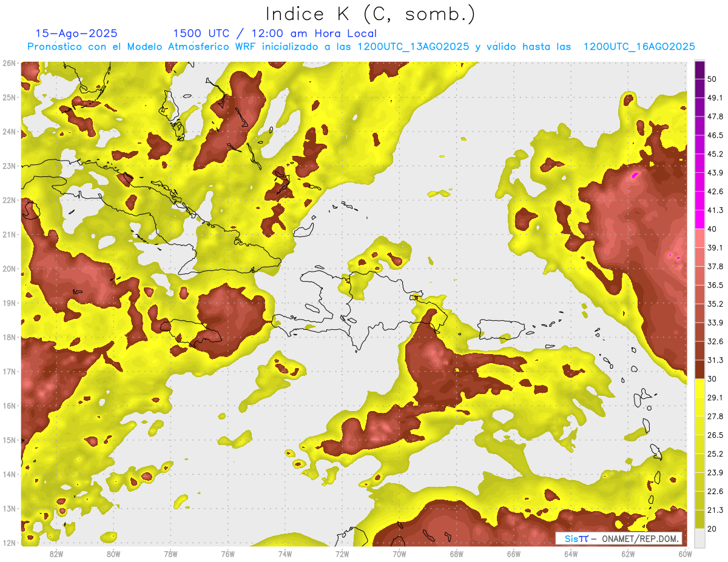Image resolution: width=728 pixels, height=562 pixels.
Task: Select the colorbar value "37.8"
Action: click(x=715, y=266)
